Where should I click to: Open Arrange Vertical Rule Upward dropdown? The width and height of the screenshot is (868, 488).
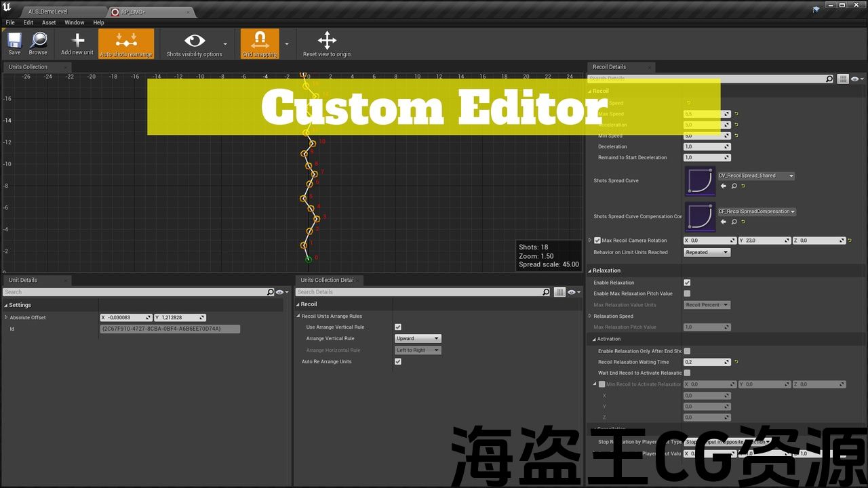point(418,338)
